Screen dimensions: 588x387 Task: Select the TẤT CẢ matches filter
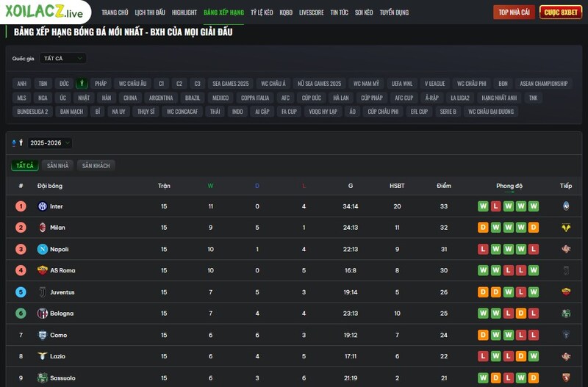coord(25,166)
